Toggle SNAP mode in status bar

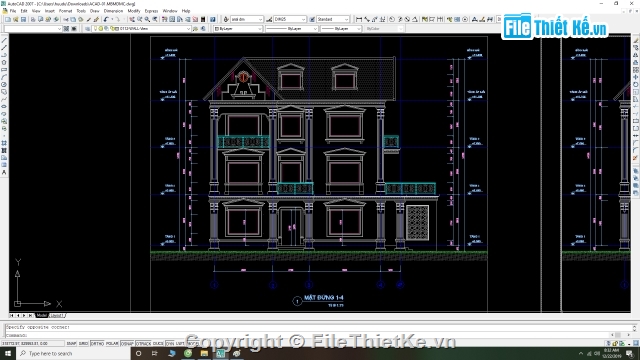pos(71,343)
